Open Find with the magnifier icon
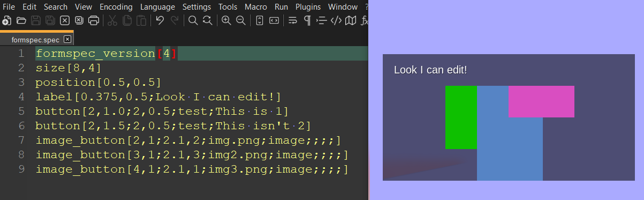This screenshot has width=644, height=200. point(193,21)
